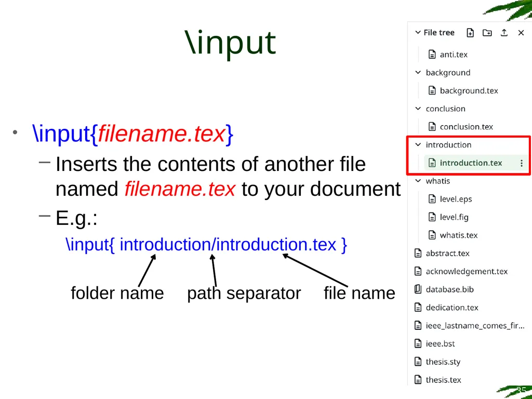This screenshot has width=532, height=399.
Task: Click the \input{filename.tex} bullet text
Action: pyautogui.click(x=132, y=134)
